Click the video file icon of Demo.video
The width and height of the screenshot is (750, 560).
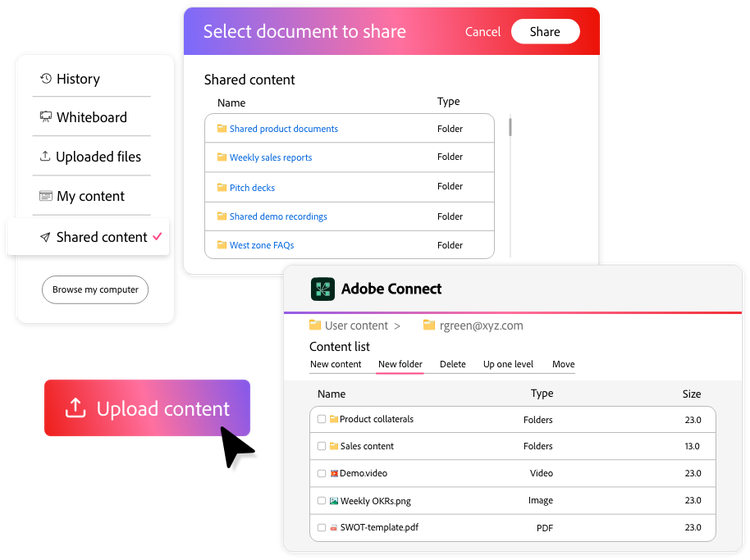334,473
